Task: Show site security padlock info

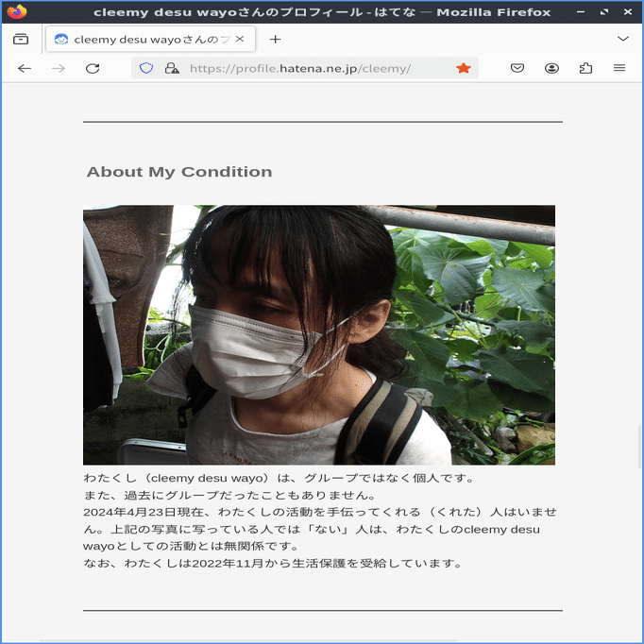Action: [x=172, y=68]
